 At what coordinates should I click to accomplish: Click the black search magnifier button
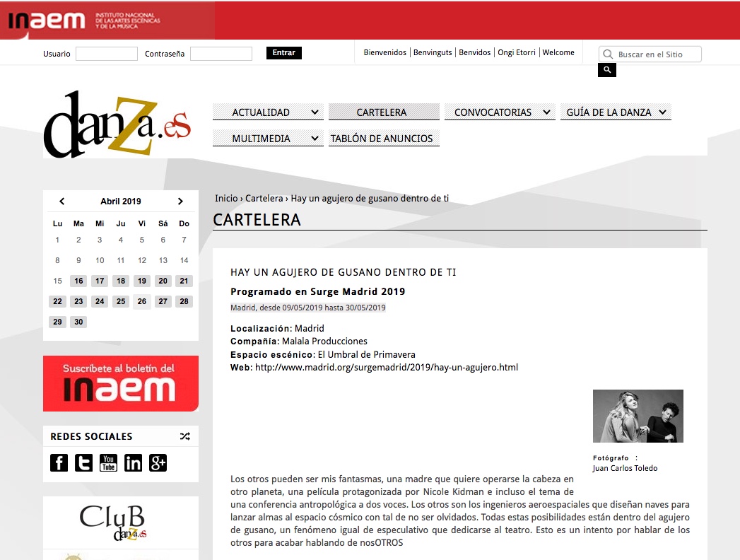(606, 70)
